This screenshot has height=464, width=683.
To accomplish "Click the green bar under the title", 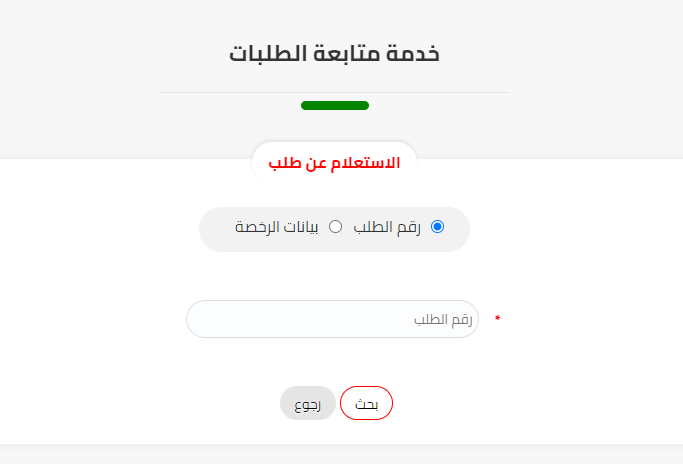I will (334, 105).
